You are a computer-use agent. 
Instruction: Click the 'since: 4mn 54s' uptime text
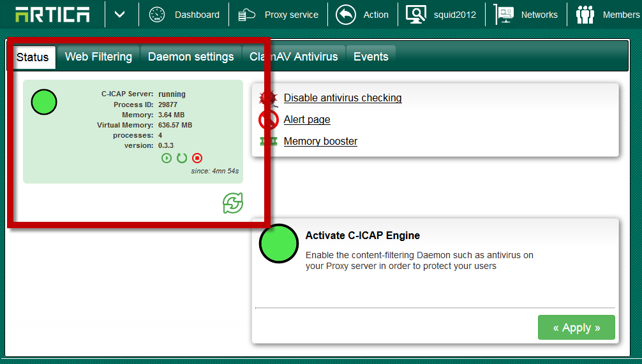click(215, 171)
